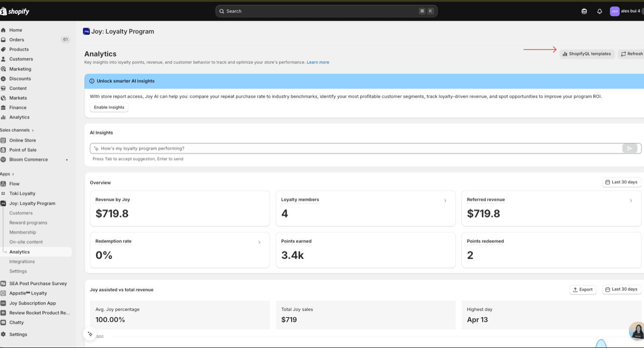Open On-site content submenu item
644x348 pixels.
(x=26, y=242)
